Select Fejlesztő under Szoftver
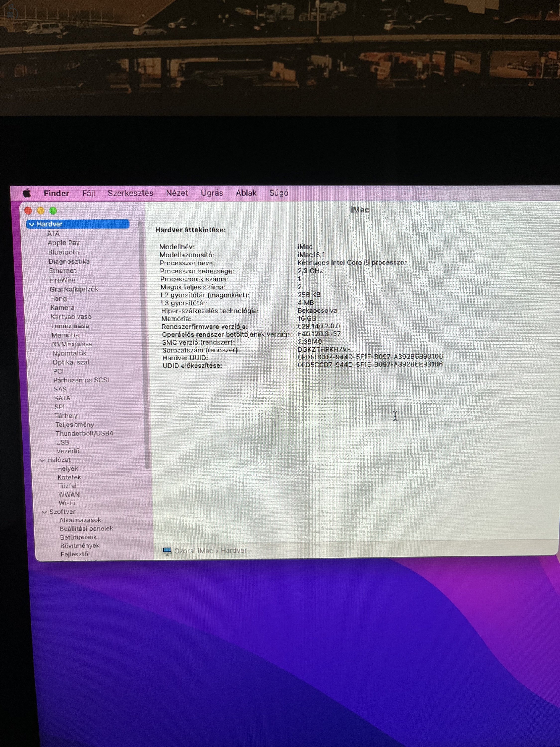 point(74,554)
